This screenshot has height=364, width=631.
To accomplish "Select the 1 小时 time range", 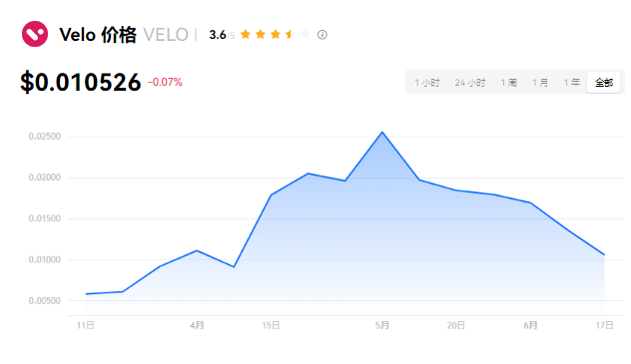I will tap(427, 83).
